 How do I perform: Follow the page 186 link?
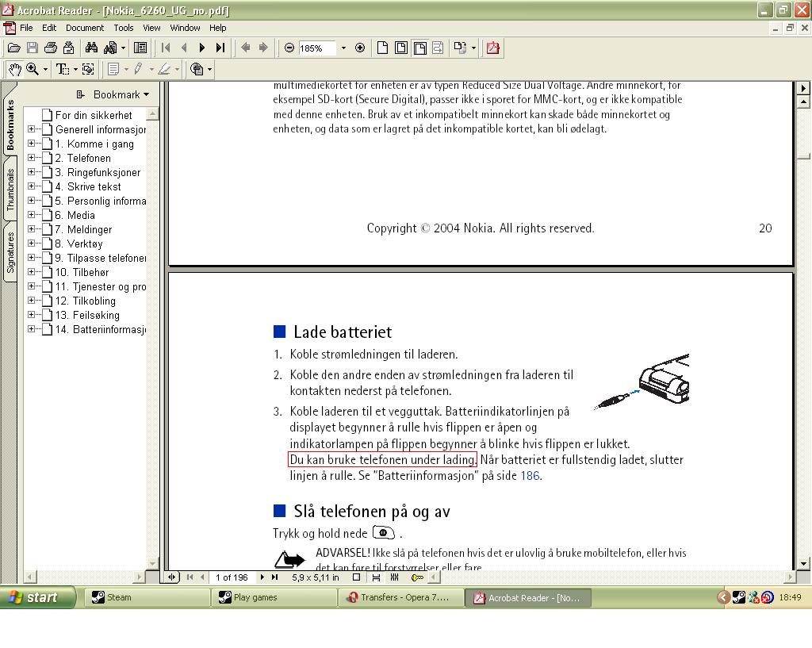[x=530, y=476]
